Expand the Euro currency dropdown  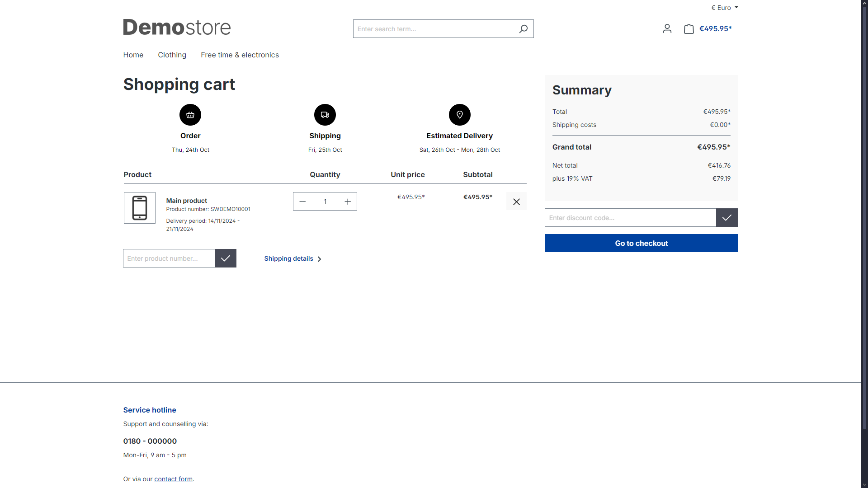point(725,8)
